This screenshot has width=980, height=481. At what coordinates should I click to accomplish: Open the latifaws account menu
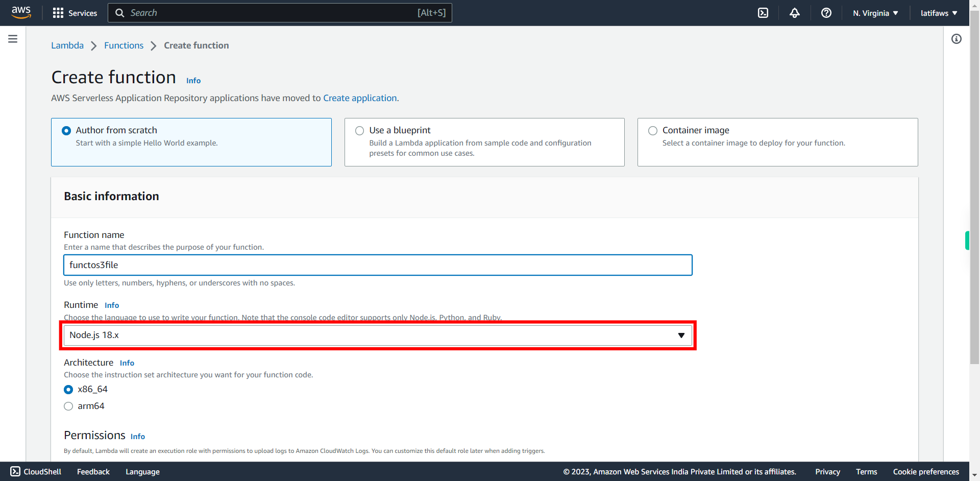pyautogui.click(x=939, y=13)
